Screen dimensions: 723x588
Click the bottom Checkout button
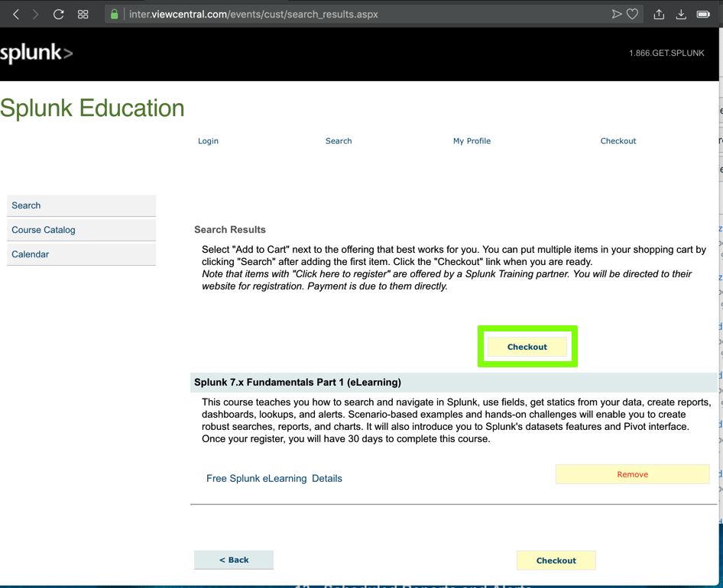[x=556, y=561]
